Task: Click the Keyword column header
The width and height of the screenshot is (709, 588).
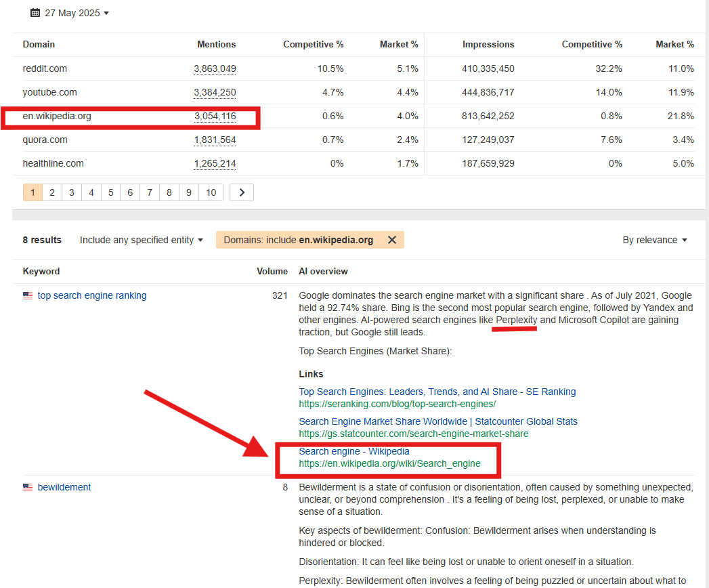Action: (x=41, y=272)
